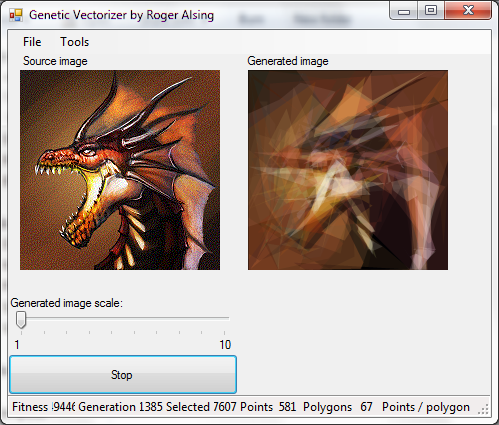Close the Genetic Vectorizer window
The height and width of the screenshot is (425, 499).
(468, 11)
